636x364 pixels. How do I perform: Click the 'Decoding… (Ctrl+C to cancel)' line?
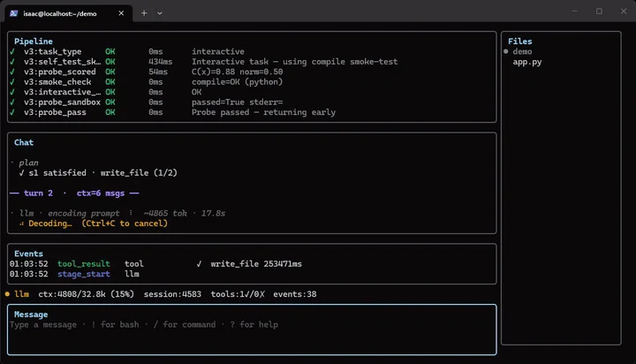click(98, 224)
